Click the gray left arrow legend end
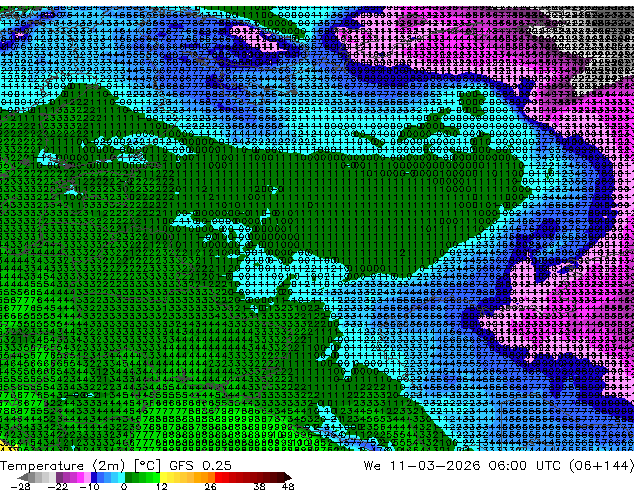Viewport: 634px width, 490px height. pos(23,477)
